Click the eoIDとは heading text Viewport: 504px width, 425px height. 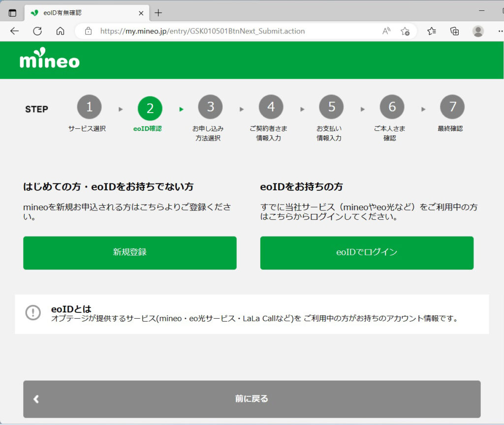click(71, 309)
